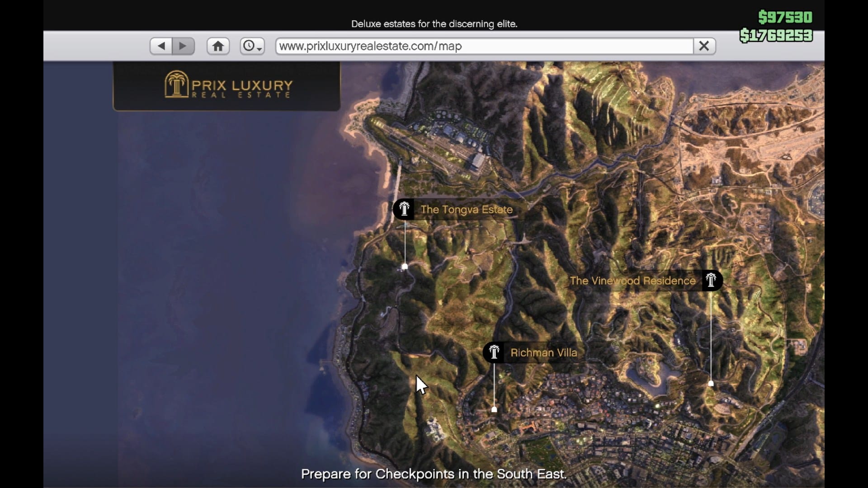868x488 pixels.
Task: Click the Prix Luxury palm tree logo
Action: 176,84
